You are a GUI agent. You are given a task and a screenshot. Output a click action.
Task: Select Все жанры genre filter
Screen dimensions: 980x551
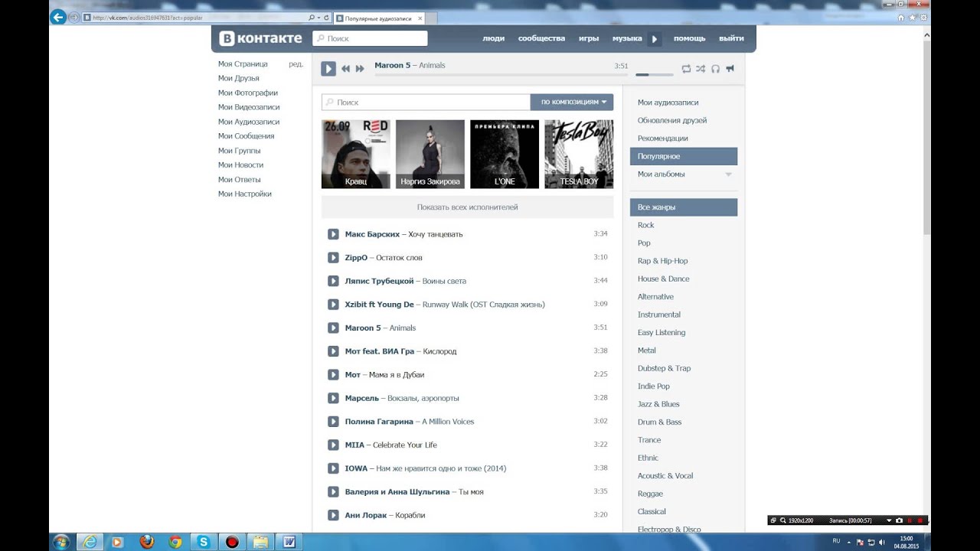click(x=684, y=207)
